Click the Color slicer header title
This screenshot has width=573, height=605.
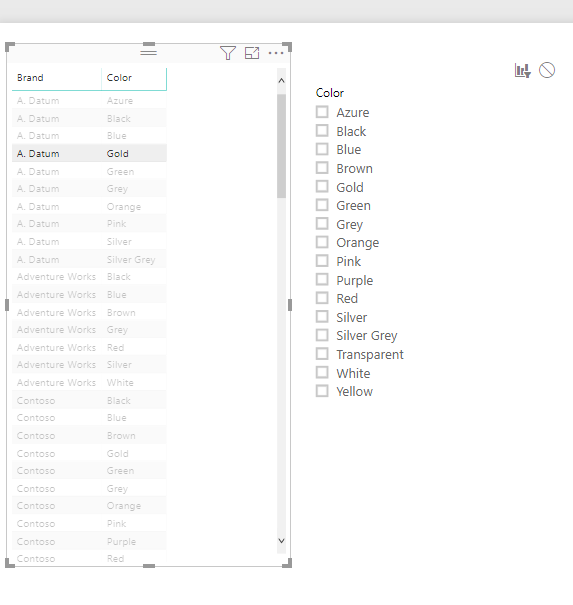(x=330, y=93)
